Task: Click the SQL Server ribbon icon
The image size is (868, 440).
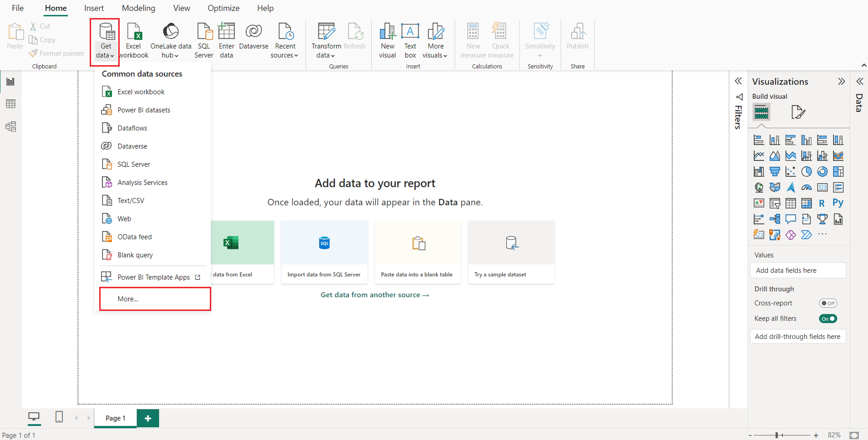Action: pyautogui.click(x=204, y=41)
